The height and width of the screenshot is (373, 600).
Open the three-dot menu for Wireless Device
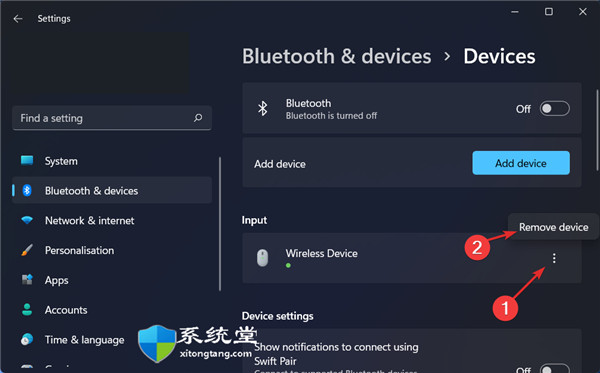[554, 258]
